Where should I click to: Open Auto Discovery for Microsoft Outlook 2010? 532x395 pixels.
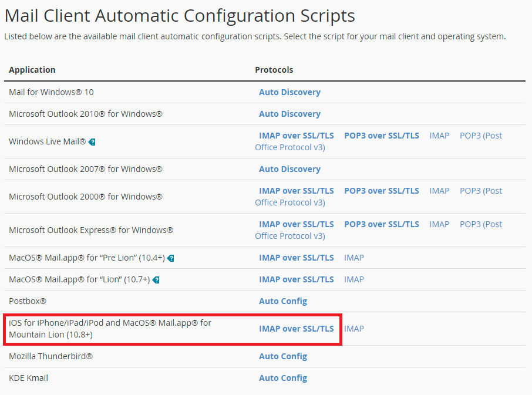point(289,114)
